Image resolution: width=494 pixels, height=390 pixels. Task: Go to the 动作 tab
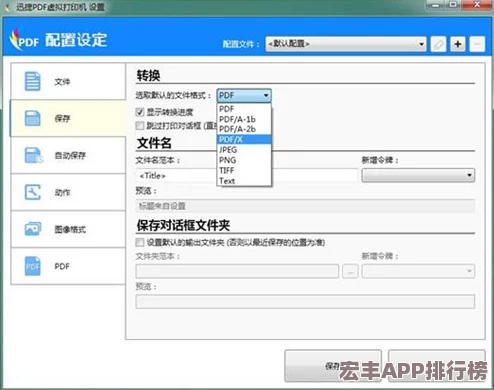tap(68, 192)
